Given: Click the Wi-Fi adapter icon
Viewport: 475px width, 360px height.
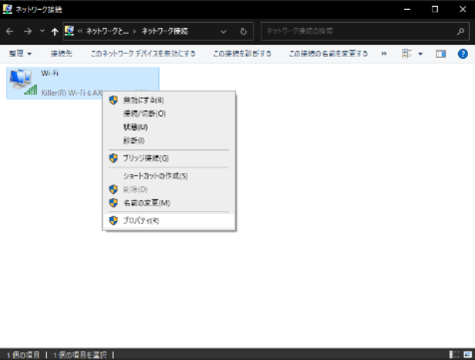Looking at the screenshot, I should (x=22, y=82).
